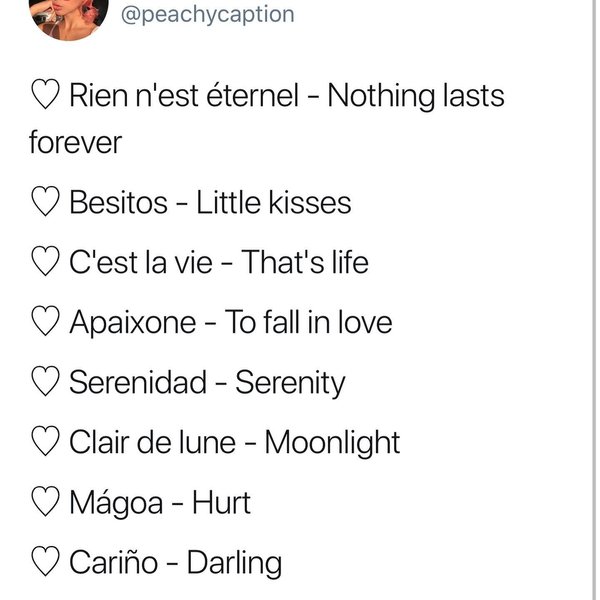This screenshot has height=600, width=600.
Task: Open the @peachycaption profile handle
Action: click(x=207, y=15)
